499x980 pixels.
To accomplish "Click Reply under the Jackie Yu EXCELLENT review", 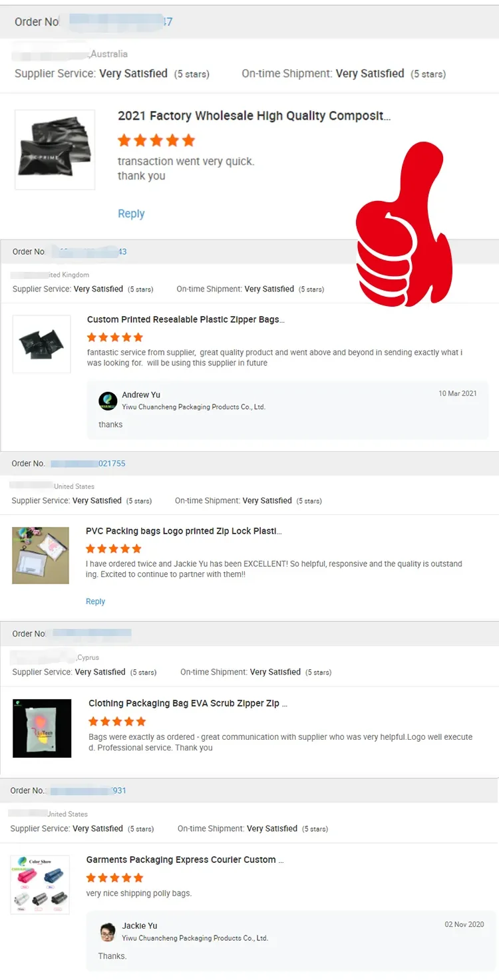I will point(95,601).
